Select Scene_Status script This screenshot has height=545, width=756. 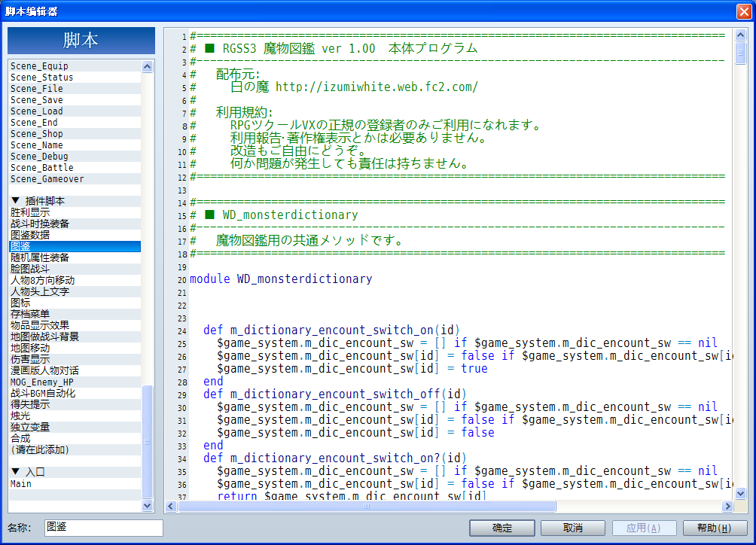tap(75, 77)
